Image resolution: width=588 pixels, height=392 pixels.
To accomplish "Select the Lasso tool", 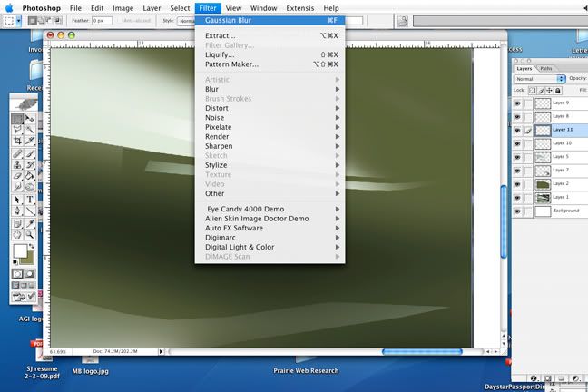I will point(17,130).
